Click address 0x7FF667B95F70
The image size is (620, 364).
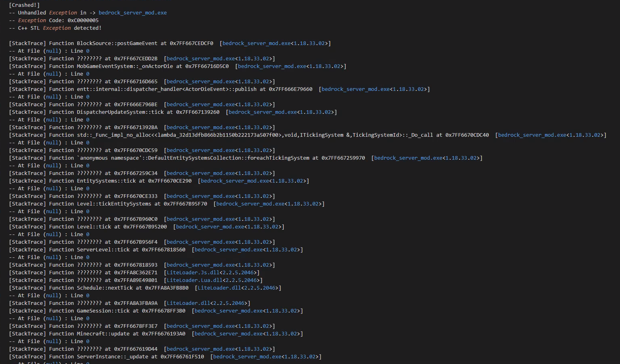pos(185,204)
